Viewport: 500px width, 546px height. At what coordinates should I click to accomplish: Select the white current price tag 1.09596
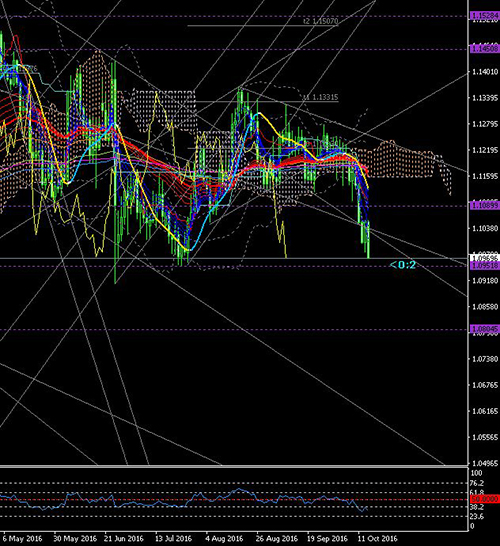[485, 258]
